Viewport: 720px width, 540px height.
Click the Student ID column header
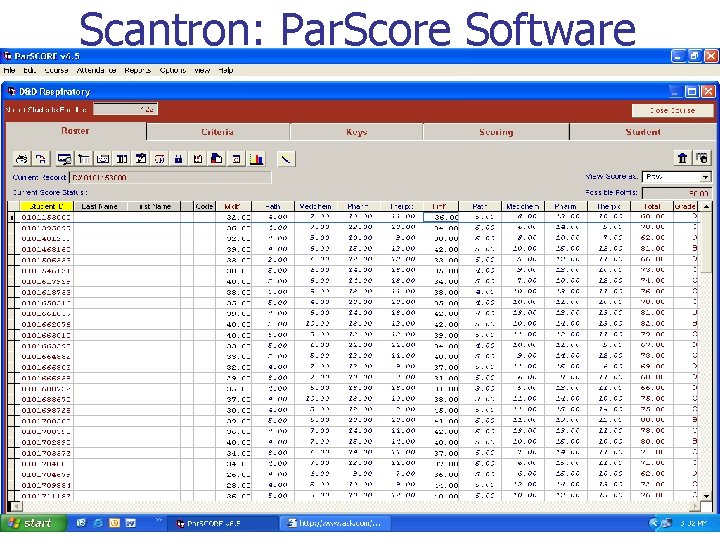click(x=46, y=206)
